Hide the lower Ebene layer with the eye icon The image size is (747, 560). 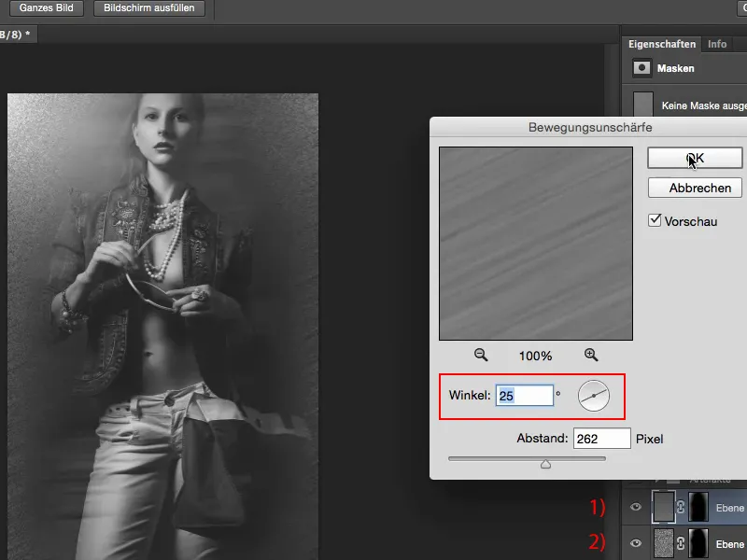coord(636,542)
